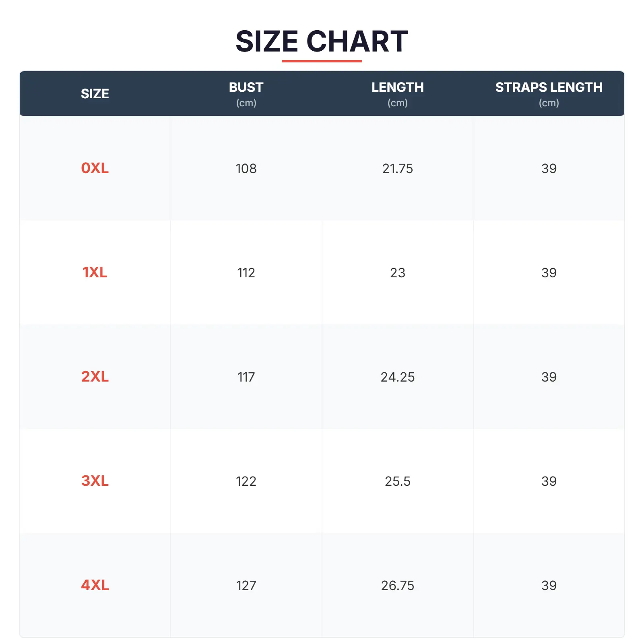Screen dimensions: 644x644
Task: Click the 0XL size label
Action: (x=95, y=168)
